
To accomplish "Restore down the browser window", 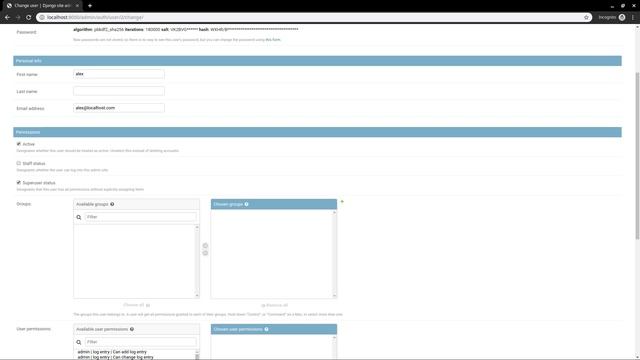I will (623, 6).
